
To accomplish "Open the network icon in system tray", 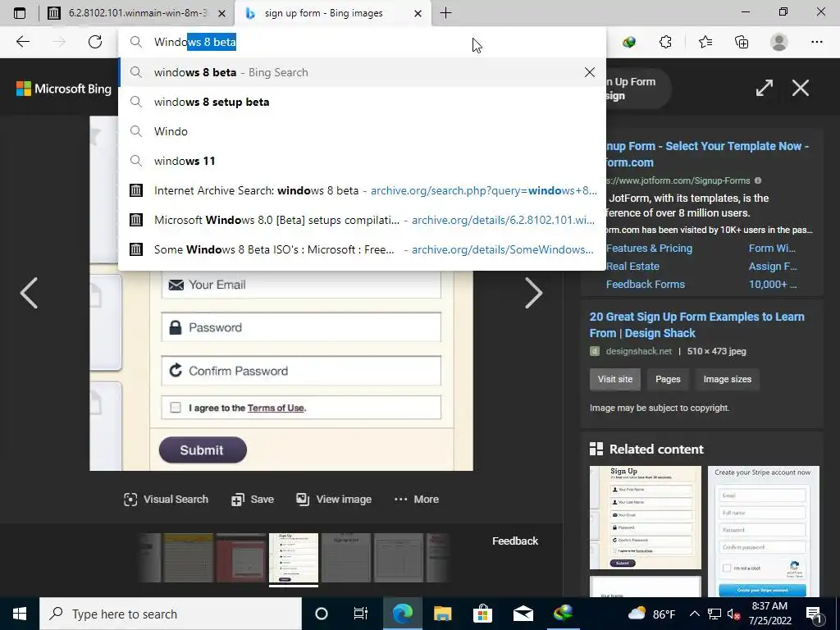I will pos(714,614).
